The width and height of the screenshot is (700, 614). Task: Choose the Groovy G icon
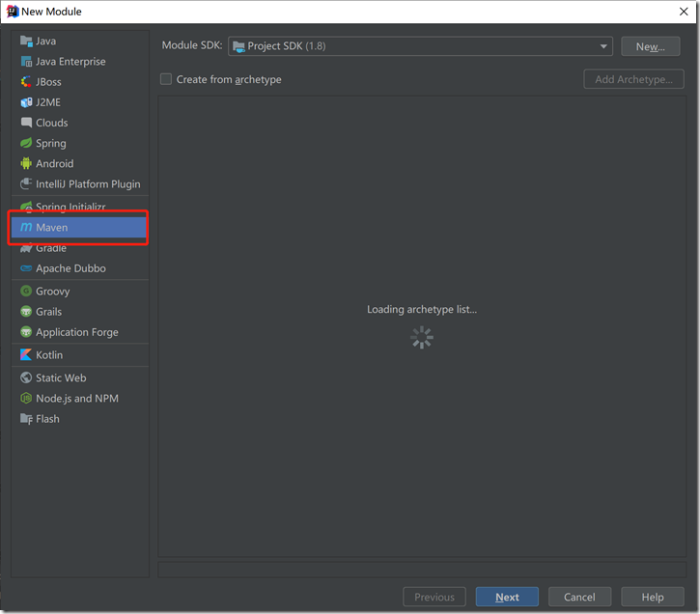coord(26,292)
